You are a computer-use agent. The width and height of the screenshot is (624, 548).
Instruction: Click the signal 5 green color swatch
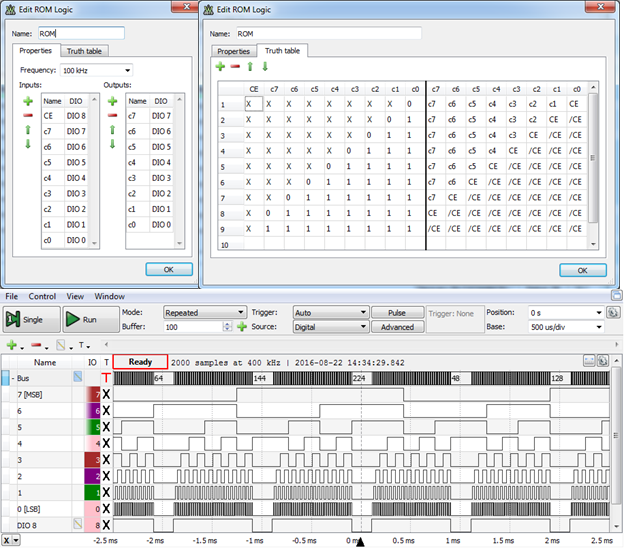pyautogui.click(x=93, y=427)
